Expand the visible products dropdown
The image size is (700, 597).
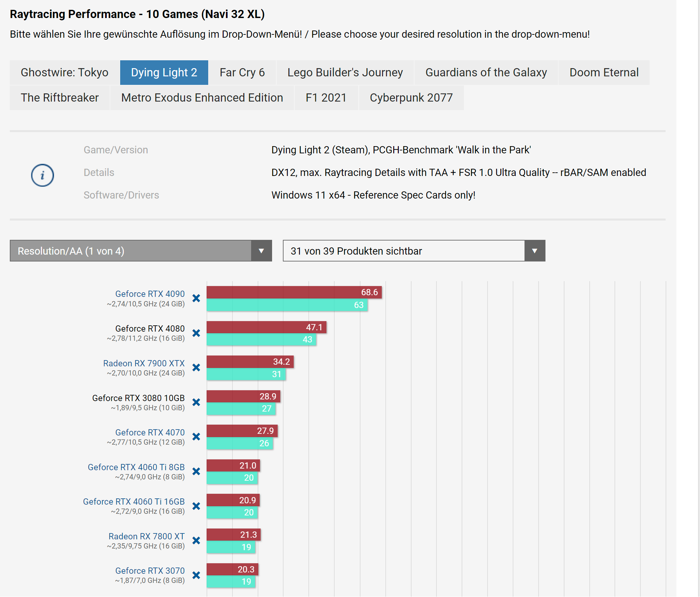coord(414,251)
